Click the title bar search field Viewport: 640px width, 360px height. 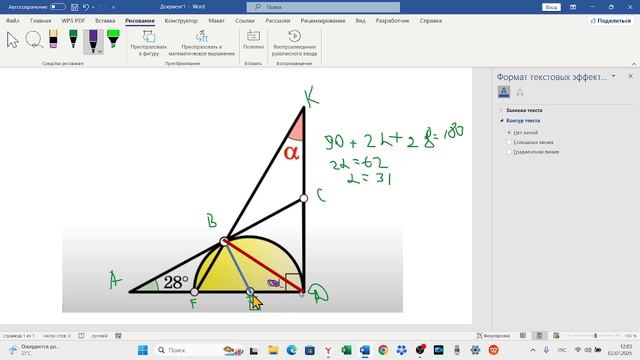coord(323,7)
